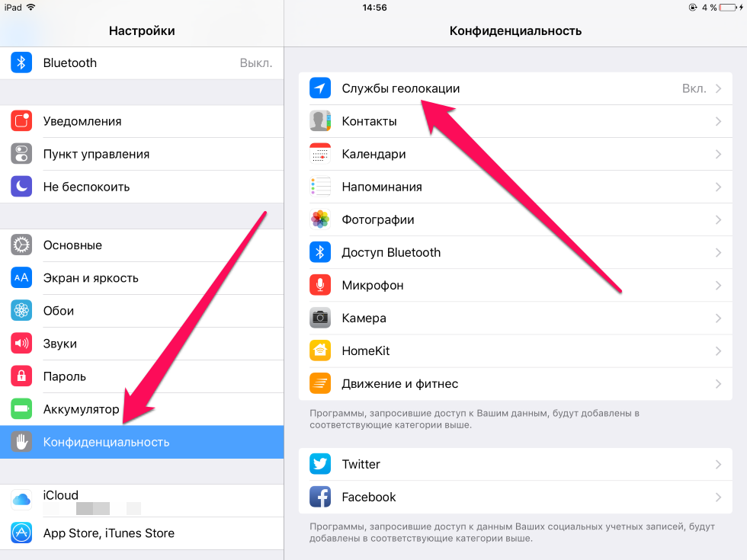747x560 pixels.
Task: Tap the Location Services arrow icon
Action: pos(319,88)
